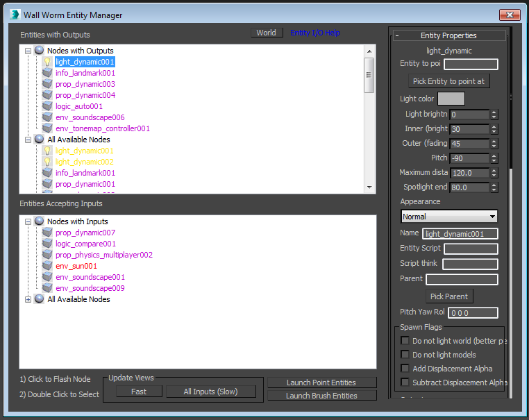The height and width of the screenshot is (420, 529).
Task: Launch Point Entities
Action: (321, 383)
